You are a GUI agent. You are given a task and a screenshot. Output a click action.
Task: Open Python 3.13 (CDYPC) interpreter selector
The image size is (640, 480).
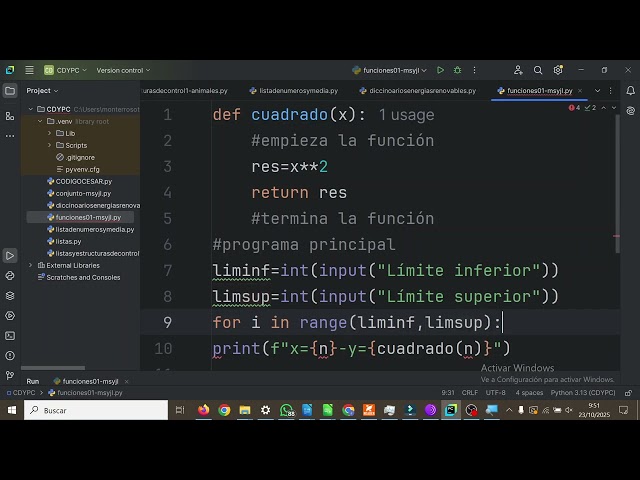pyautogui.click(x=583, y=393)
